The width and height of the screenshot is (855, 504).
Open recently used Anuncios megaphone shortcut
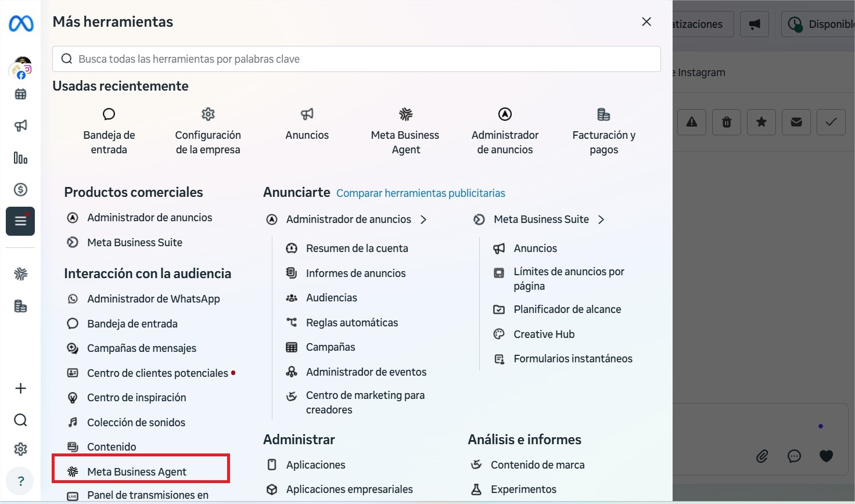click(307, 124)
